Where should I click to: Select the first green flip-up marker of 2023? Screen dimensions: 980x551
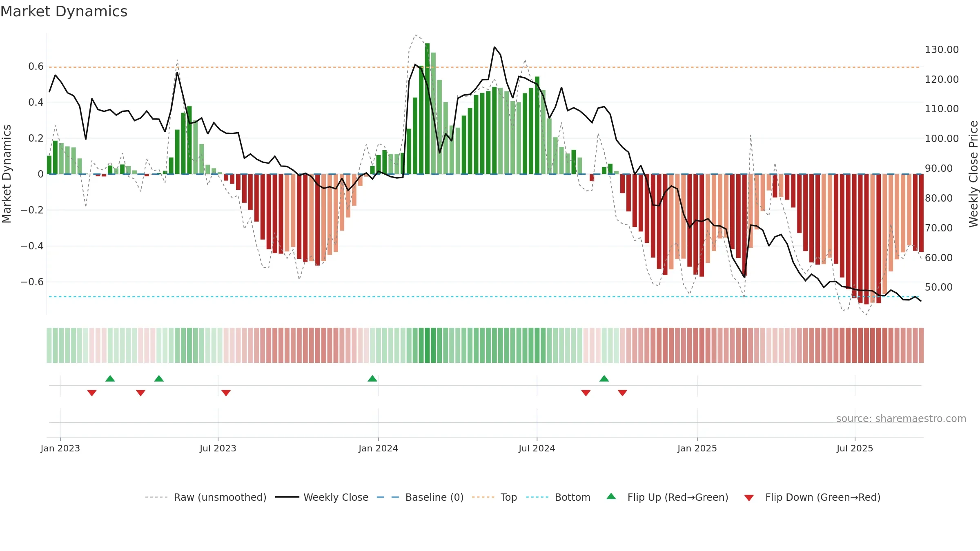coord(110,378)
